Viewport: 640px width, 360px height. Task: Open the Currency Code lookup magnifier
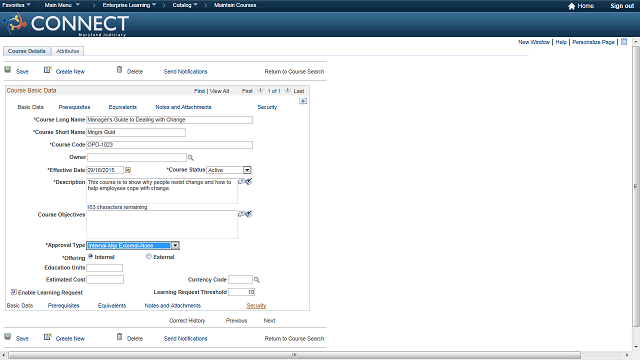tap(257, 280)
